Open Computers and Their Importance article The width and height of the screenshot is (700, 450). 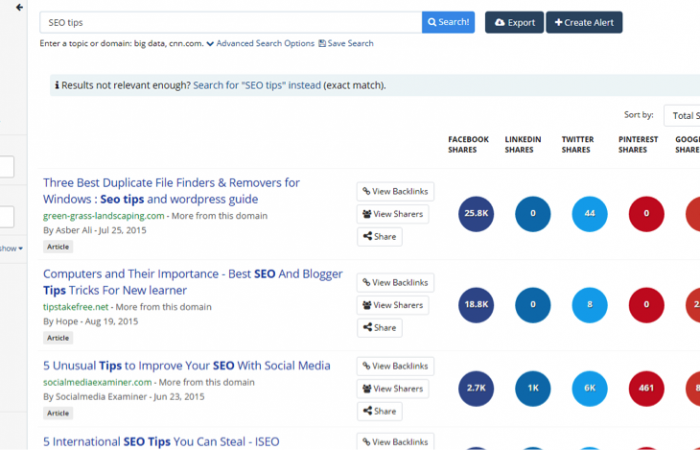(x=193, y=282)
